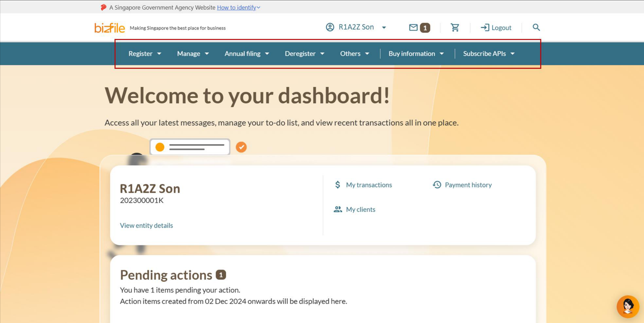Click the R1A2Z Son account name in header
Image resolution: width=644 pixels, height=323 pixels.
[x=356, y=27]
